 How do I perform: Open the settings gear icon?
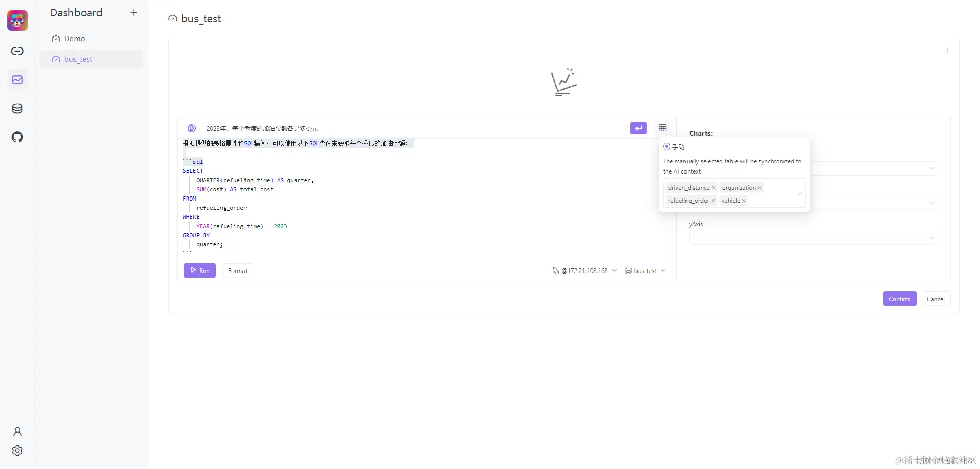(17, 451)
